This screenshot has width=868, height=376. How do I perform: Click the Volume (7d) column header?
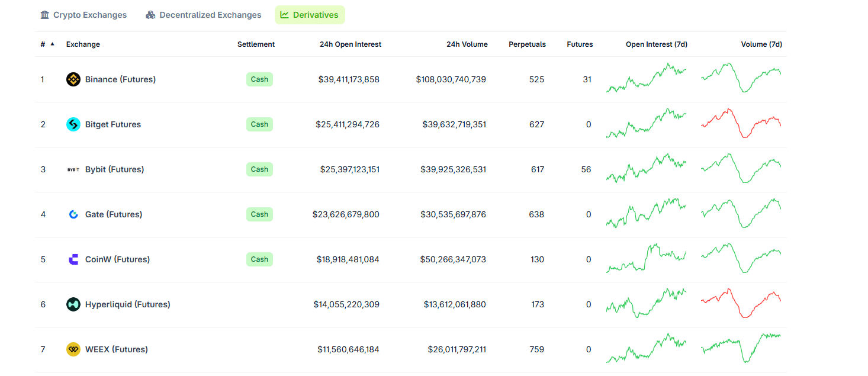click(x=761, y=44)
